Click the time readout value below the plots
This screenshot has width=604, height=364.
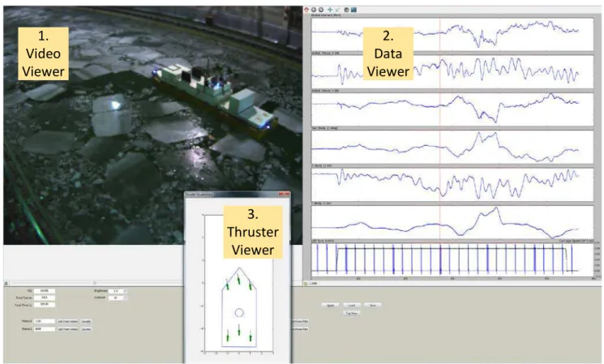pos(314,284)
